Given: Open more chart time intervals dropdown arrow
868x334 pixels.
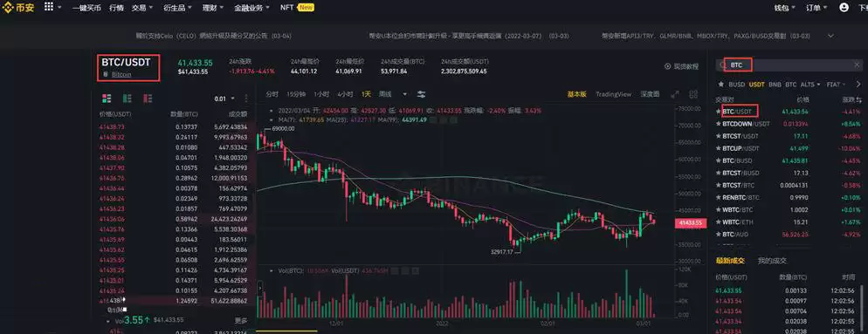Looking at the screenshot, I should pyautogui.click(x=405, y=94).
